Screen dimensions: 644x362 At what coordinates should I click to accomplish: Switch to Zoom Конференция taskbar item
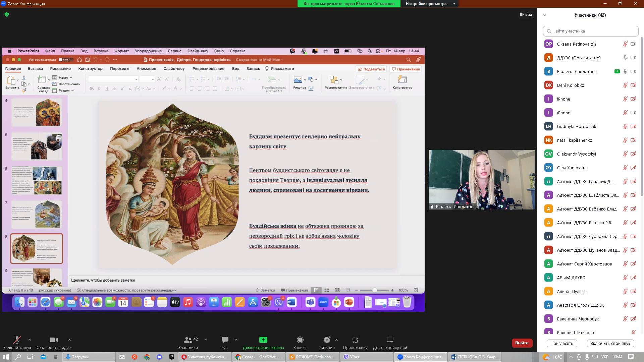pos(420,357)
